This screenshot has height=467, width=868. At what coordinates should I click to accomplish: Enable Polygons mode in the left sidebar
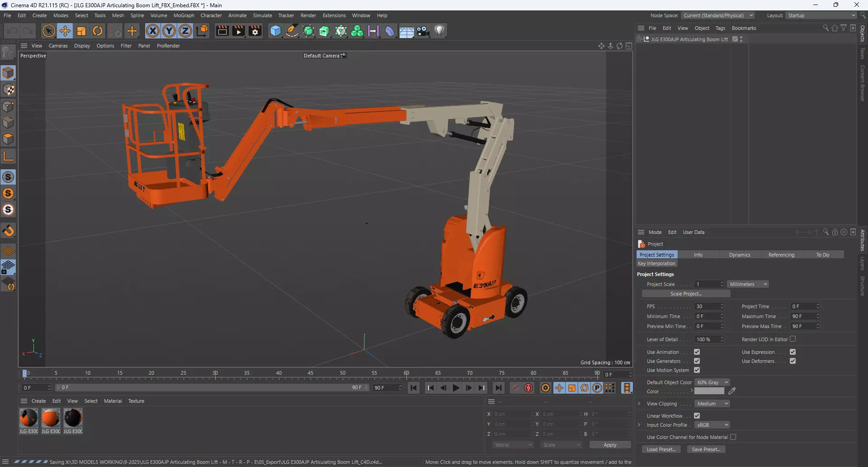tap(8, 139)
